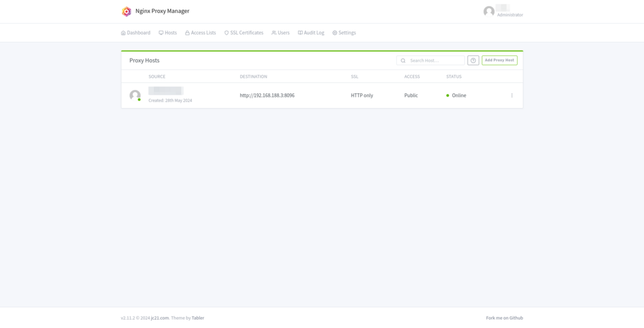Open the Settings page
Screen dimensions: 644x328
[x=344, y=33]
